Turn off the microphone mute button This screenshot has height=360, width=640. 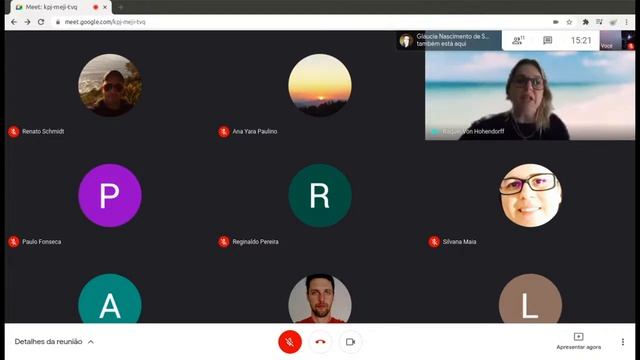tap(290, 342)
